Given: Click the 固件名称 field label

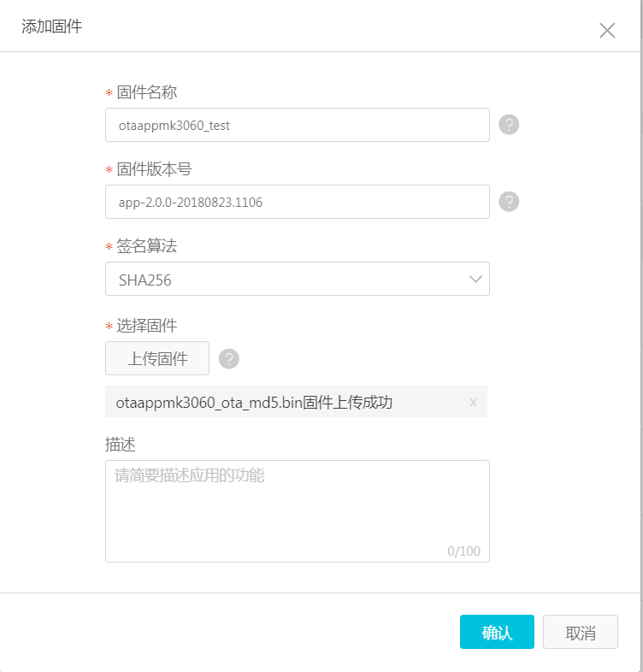Looking at the screenshot, I should tap(147, 92).
